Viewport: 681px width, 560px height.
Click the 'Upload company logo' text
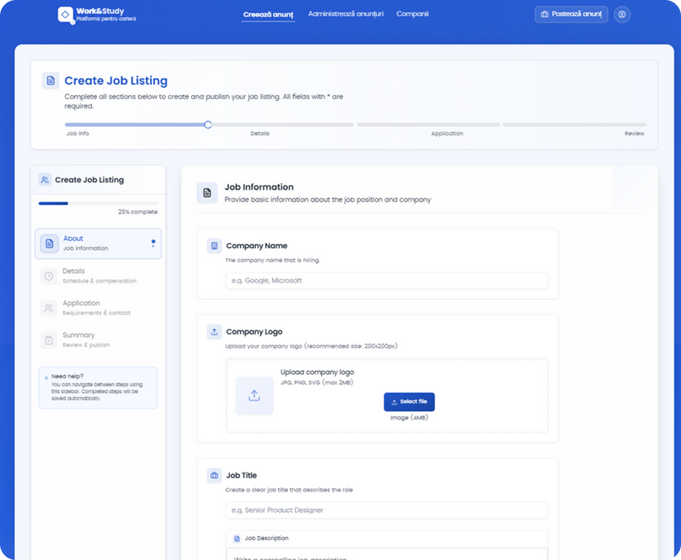coord(317,372)
